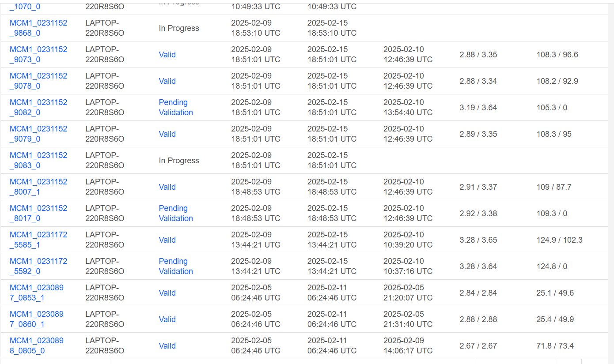The image size is (614, 364).
Task: View task MCM1_0231172_5592_0 details
Action: 38,266
